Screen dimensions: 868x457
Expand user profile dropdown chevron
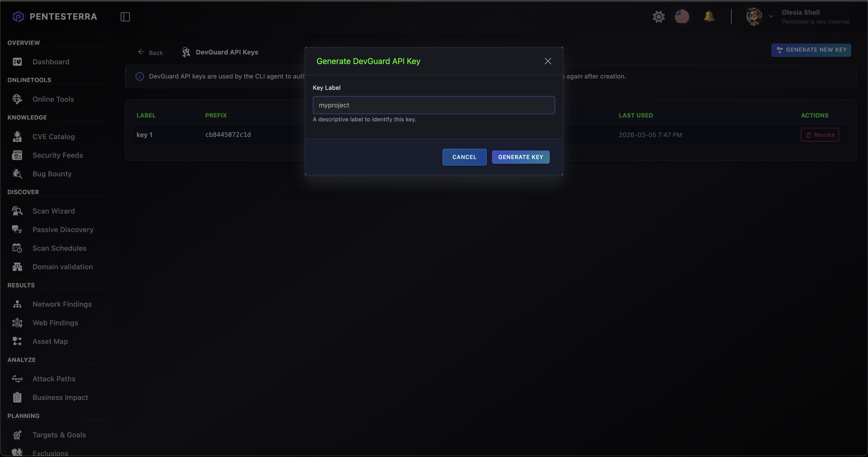[x=771, y=17]
